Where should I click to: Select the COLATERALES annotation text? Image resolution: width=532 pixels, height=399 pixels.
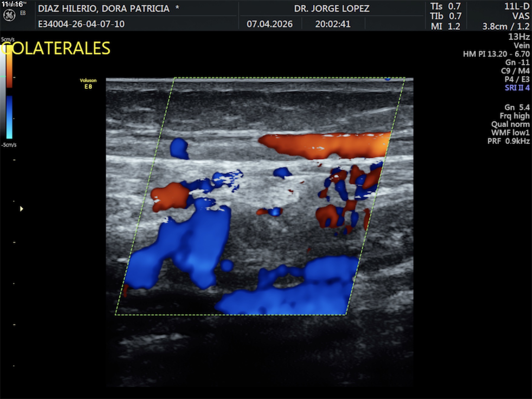pyautogui.click(x=56, y=48)
